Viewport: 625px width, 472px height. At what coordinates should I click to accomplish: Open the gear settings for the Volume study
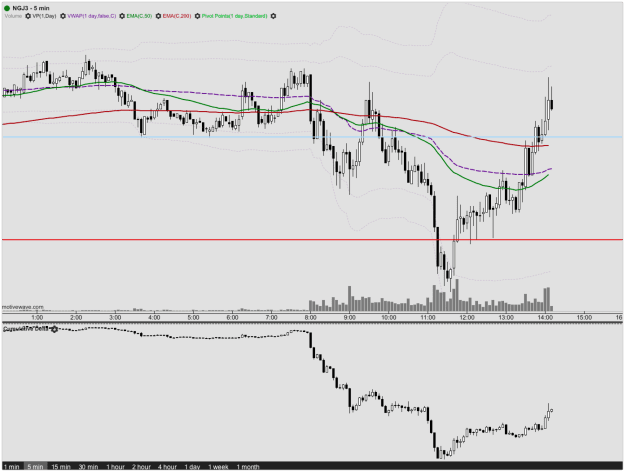click(28, 16)
